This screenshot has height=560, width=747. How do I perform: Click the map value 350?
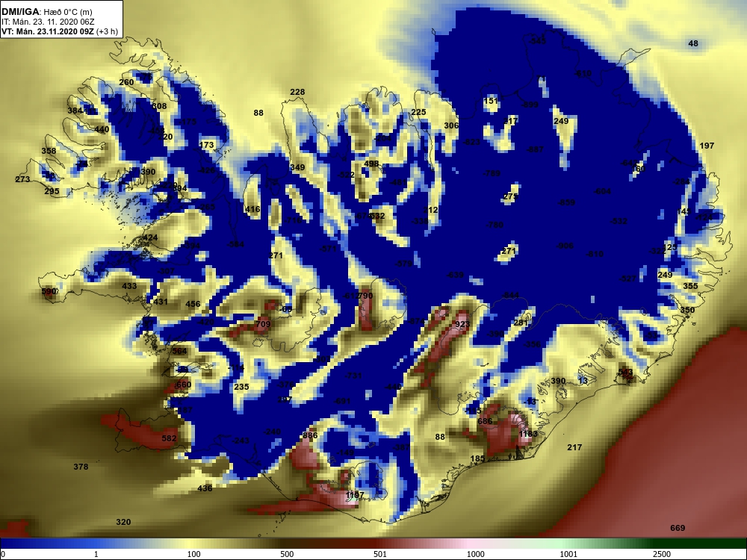pos(687,310)
